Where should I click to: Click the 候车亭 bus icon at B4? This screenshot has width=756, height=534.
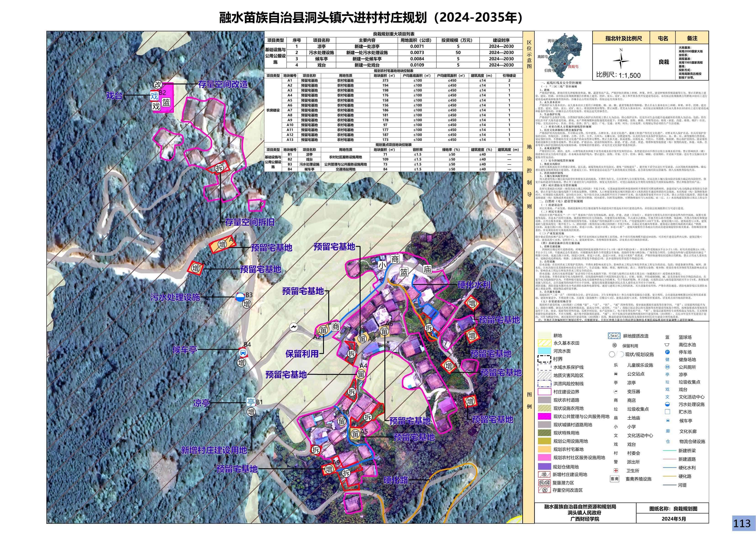pos(243,353)
